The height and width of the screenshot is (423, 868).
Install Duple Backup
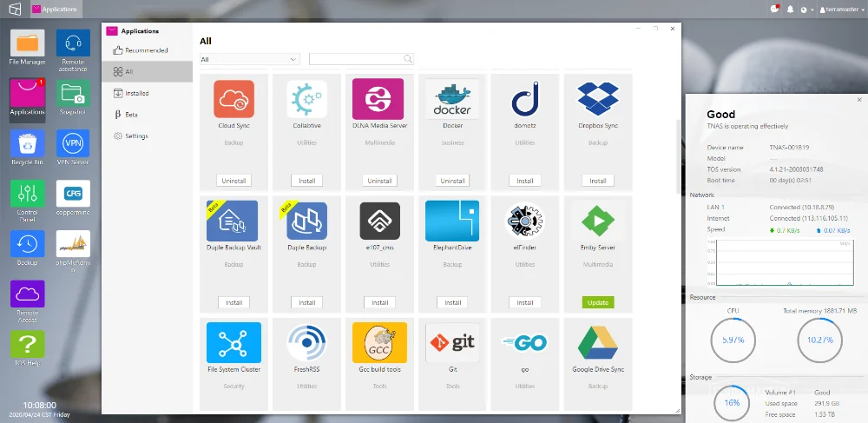click(x=306, y=302)
